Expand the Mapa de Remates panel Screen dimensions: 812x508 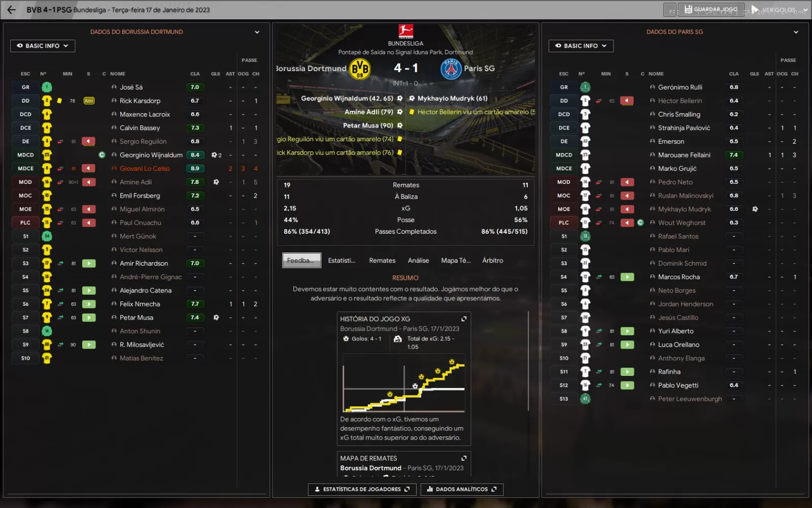pos(464,458)
